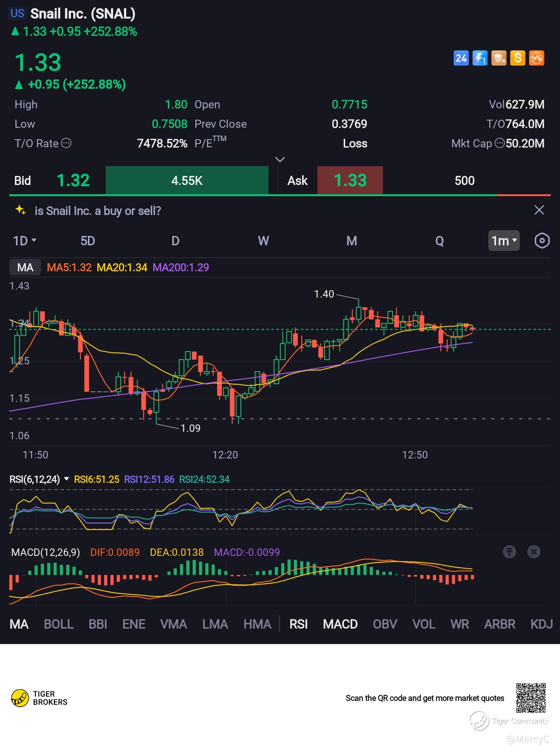Image resolution: width=560 pixels, height=752 pixels.
Task: Dismiss the 'buy or sell' AI prompt
Action: coord(539,210)
